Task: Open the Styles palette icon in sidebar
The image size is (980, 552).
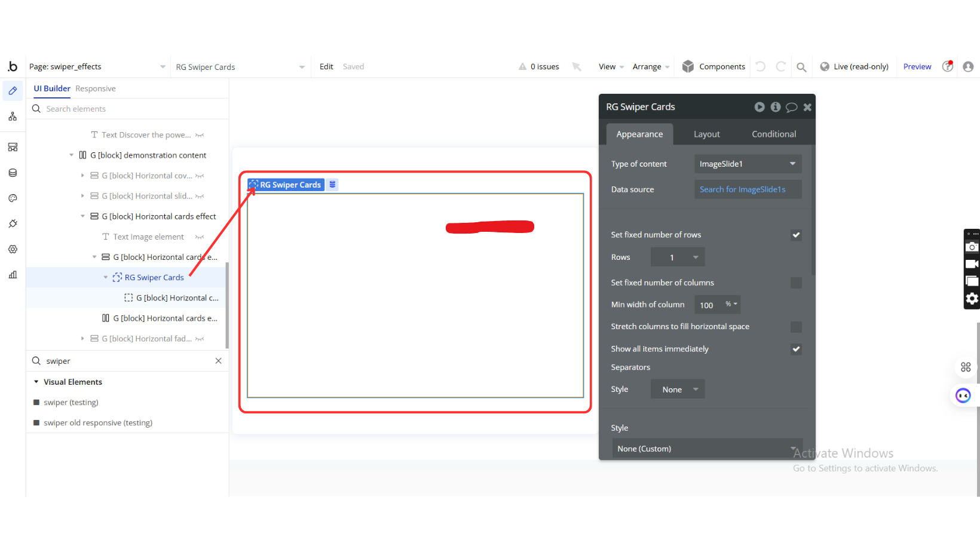Action: pyautogui.click(x=13, y=198)
